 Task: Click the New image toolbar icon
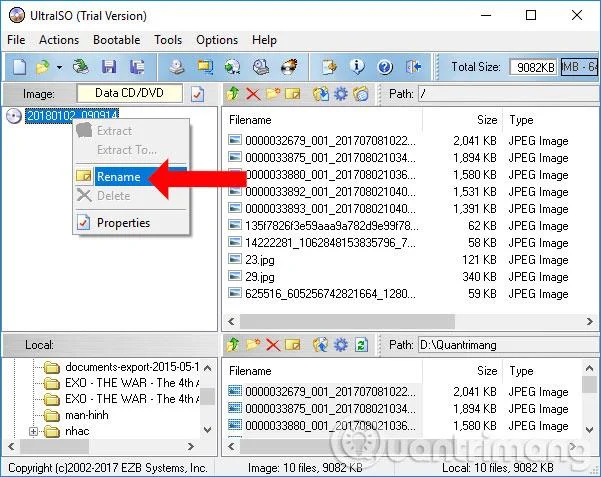[x=19, y=67]
